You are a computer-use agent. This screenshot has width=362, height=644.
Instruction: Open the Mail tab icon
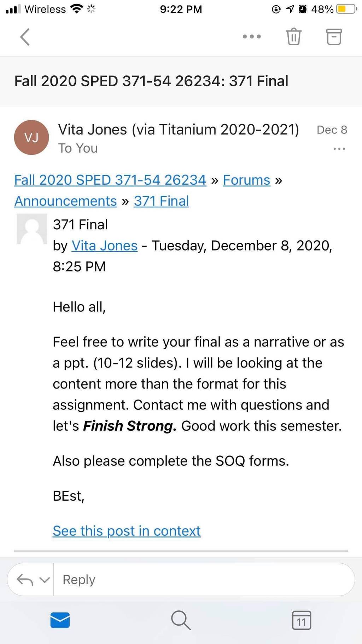60,620
